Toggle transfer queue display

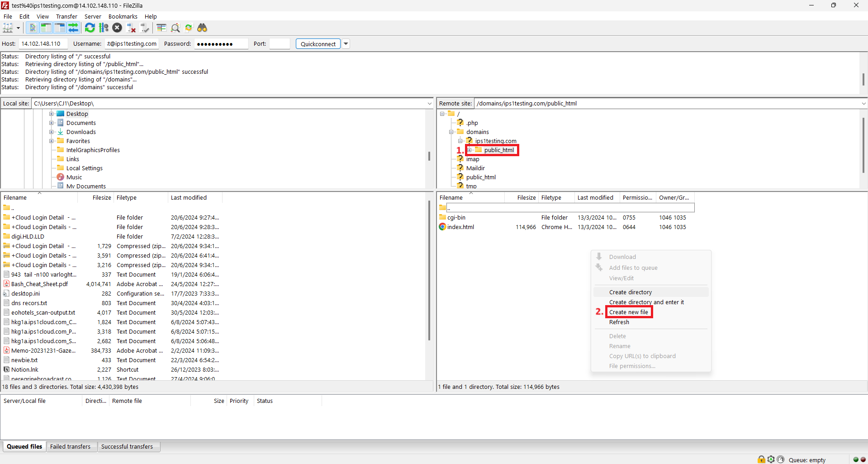(x=73, y=28)
